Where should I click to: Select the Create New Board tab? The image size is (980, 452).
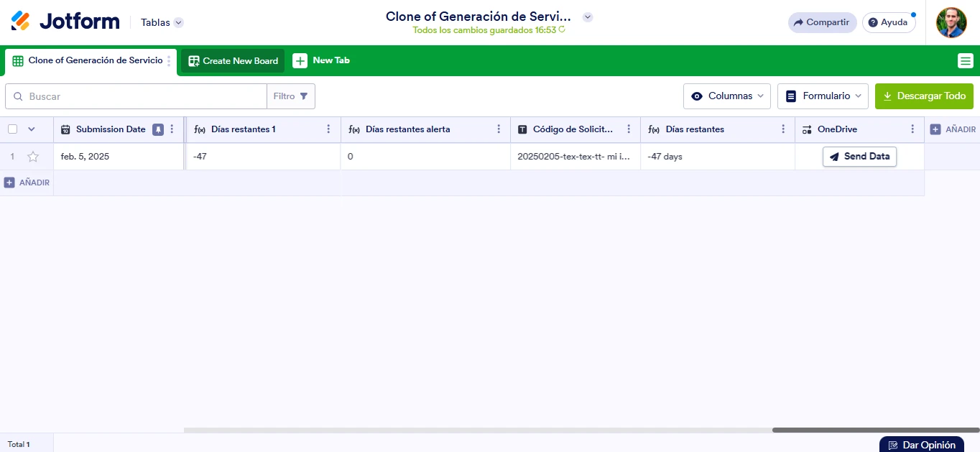[232, 61]
